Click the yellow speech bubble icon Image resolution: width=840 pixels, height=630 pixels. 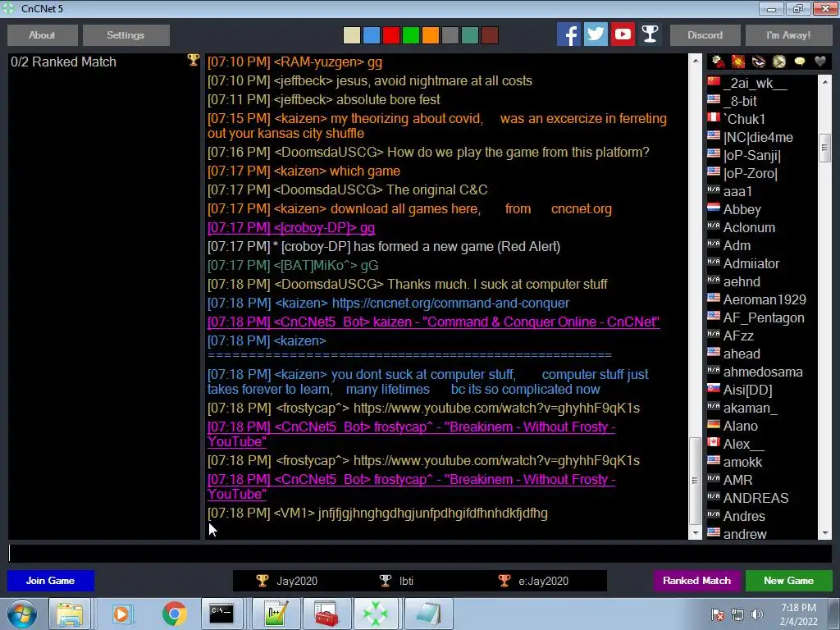[x=800, y=62]
